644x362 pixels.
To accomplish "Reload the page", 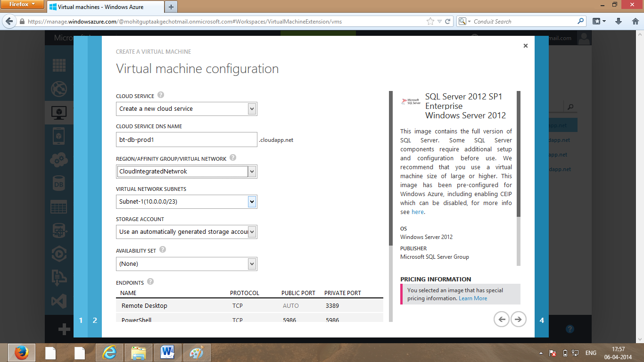I will point(447,22).
